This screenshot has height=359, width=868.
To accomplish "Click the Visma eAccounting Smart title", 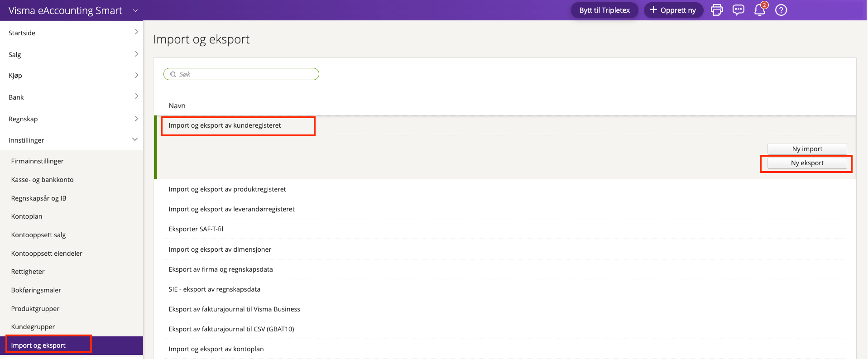I will pyautogui.click(x=65, y=10).
